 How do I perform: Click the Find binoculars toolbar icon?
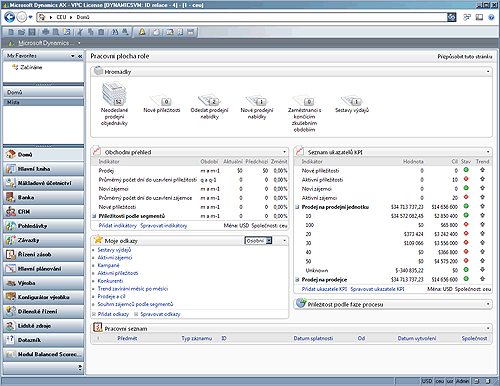click(x=115, y=32)
